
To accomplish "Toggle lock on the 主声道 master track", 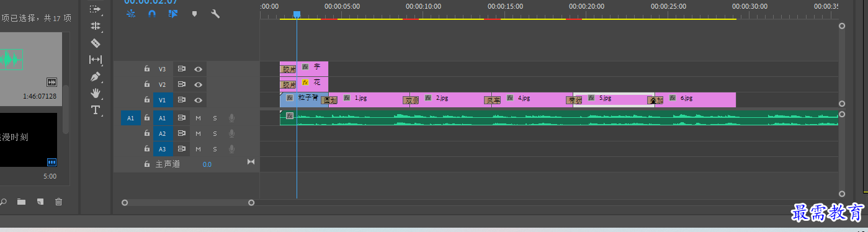I will click(147, 164).
